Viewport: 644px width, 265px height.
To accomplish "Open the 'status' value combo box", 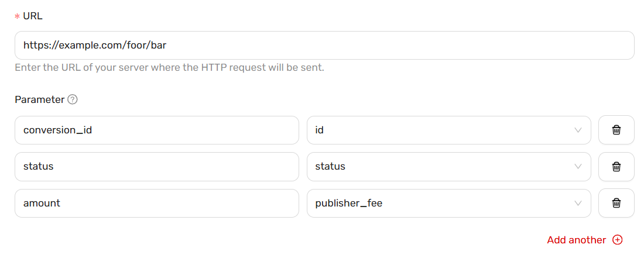I will [x=449, y=167].
